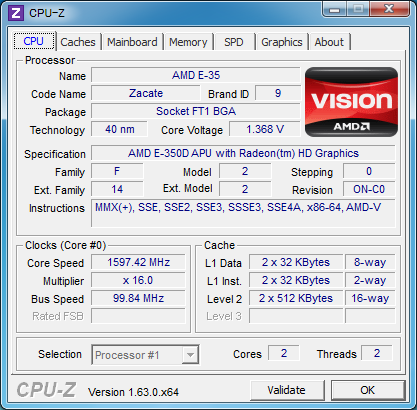This screenshot has height=410, width=417.
Task: Click the Brand ID value 9
Action: (278, 93)
